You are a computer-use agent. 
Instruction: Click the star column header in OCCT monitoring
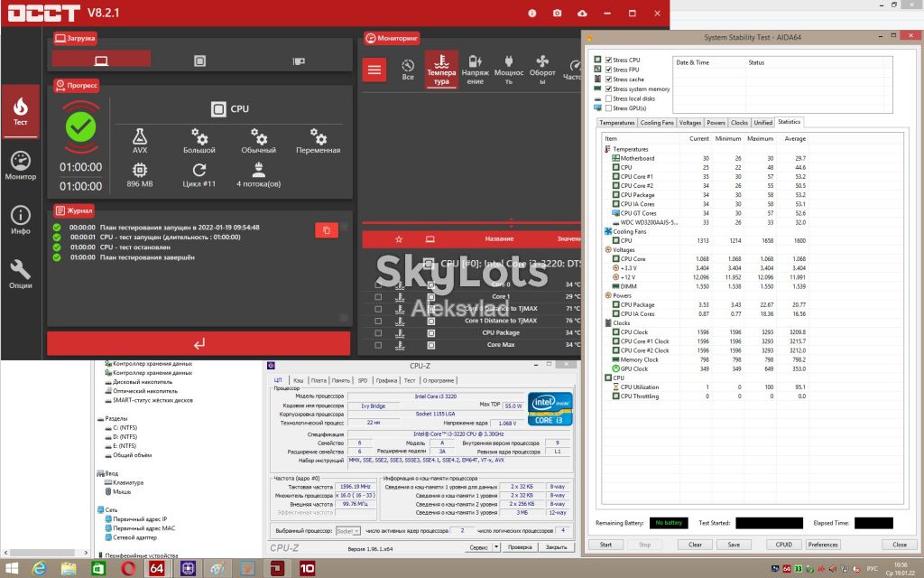399,238
